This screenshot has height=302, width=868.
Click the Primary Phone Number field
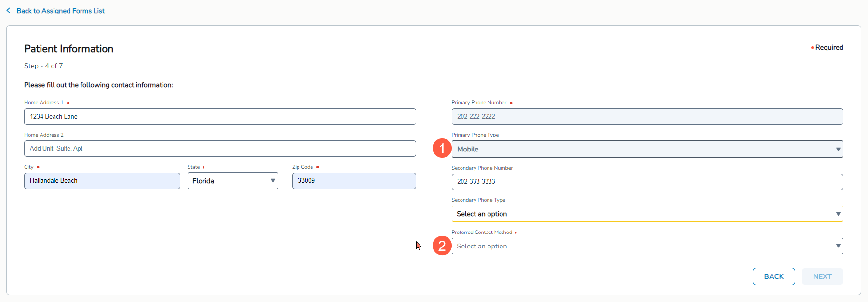pos(647,117)
